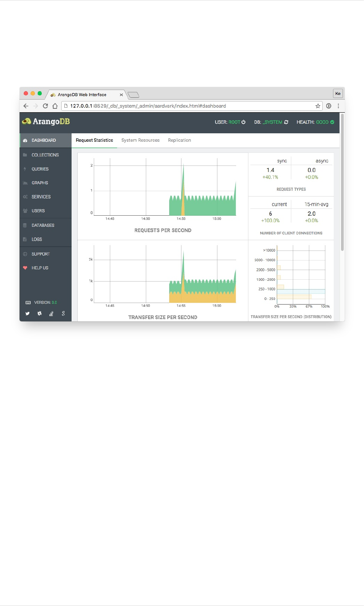Close the ArangoDB Web Interface tab
This screenshot has width=364, height=606.
click(121, 95)
